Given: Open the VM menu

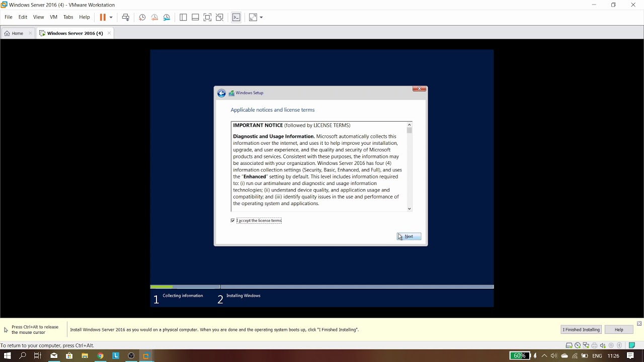Looking at the screenshot, I should (53, 17).
